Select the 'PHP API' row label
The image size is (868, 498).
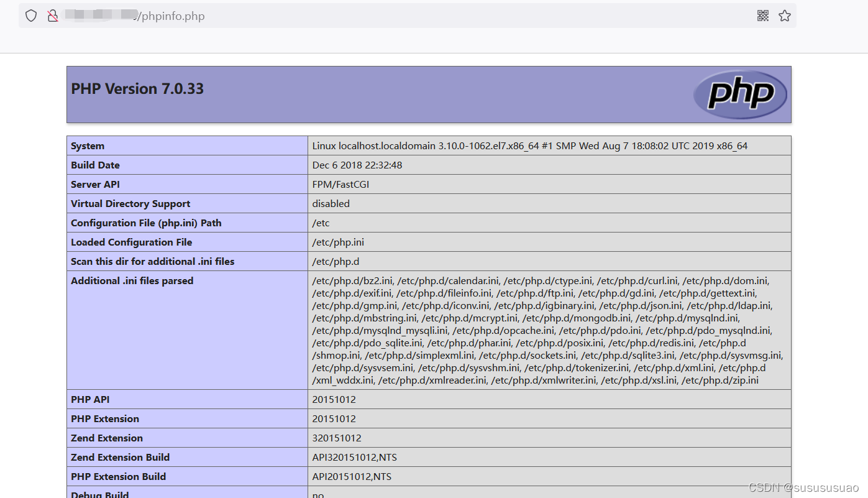pyautogui.click(x=90, y=400)
